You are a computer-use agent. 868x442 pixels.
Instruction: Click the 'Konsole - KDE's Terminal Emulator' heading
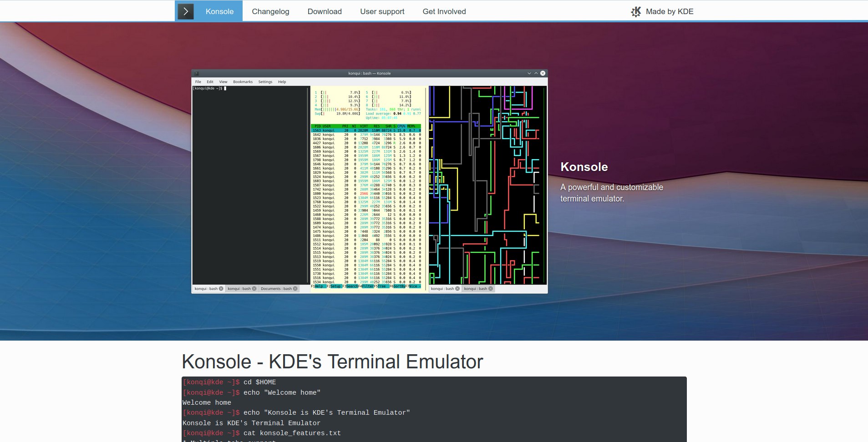point(332,362)
